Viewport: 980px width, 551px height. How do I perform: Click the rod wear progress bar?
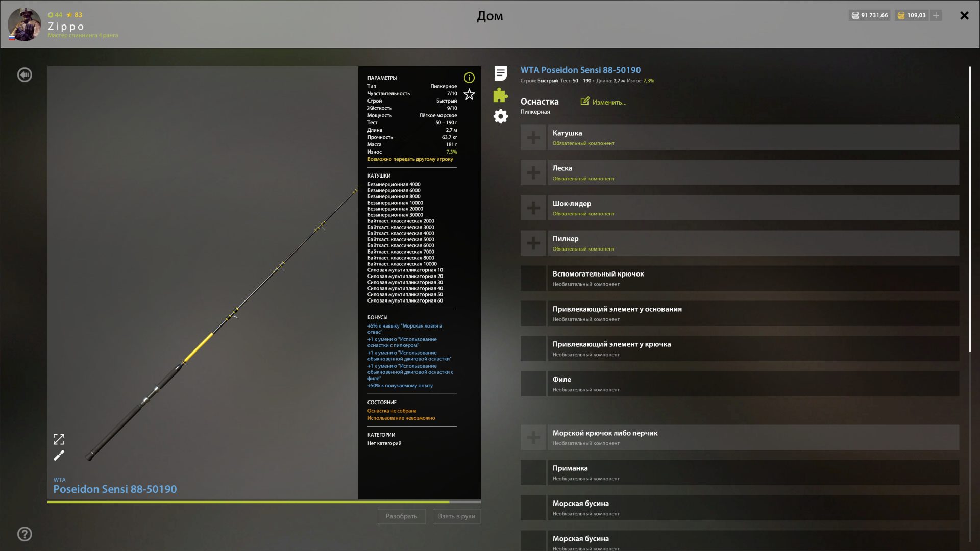(264, 502)
